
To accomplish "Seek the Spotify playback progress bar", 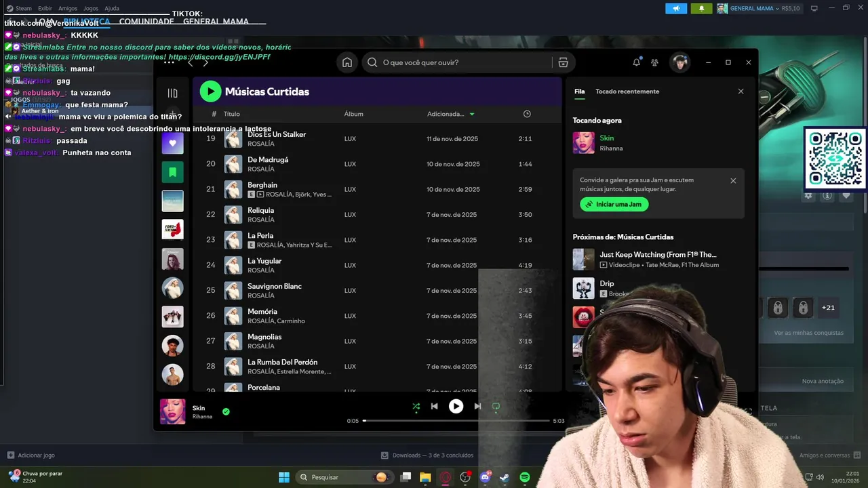I will (x=456, y=421).
